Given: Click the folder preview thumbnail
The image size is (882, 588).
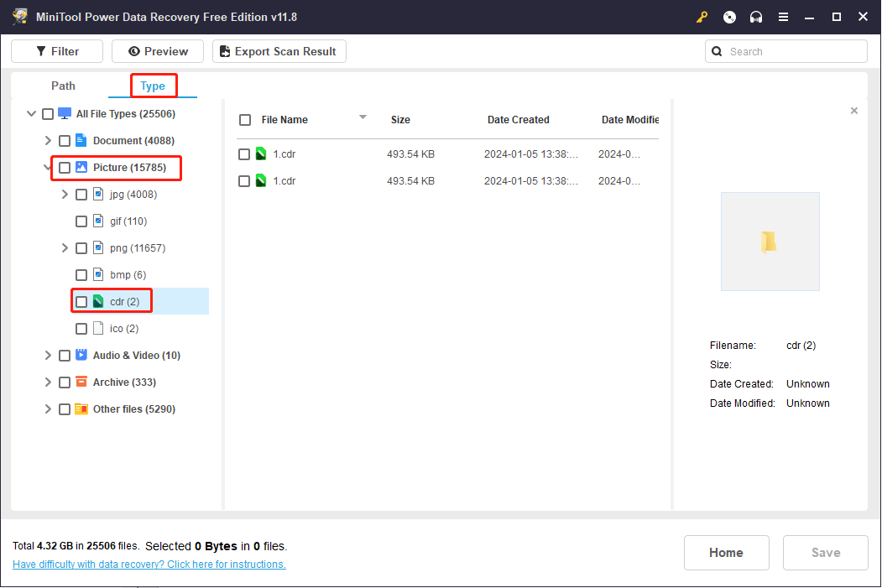Looking at the screenshot, I should coord(770,242).
